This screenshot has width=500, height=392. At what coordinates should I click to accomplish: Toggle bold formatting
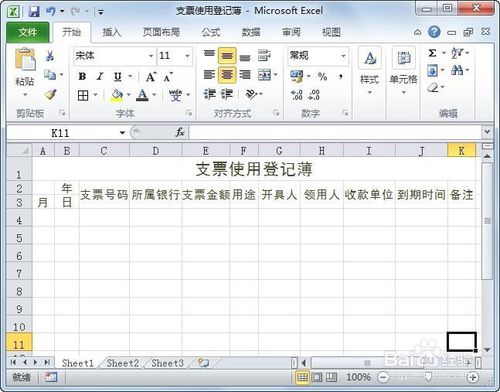tap(82, 76)
